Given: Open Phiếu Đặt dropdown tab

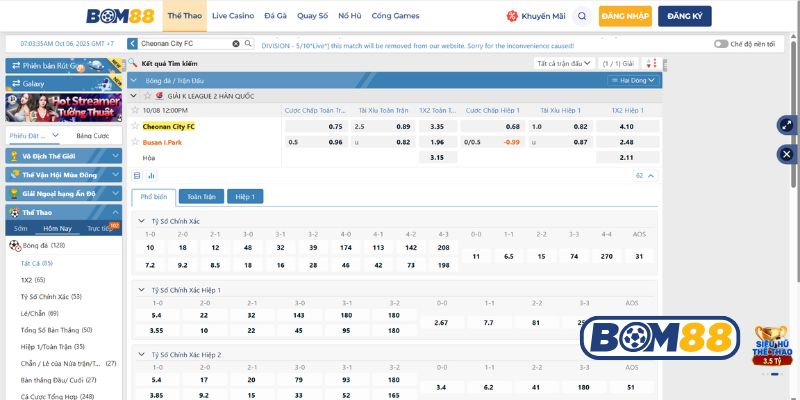Looking at the screenshot, I should [x=34, y=136].
